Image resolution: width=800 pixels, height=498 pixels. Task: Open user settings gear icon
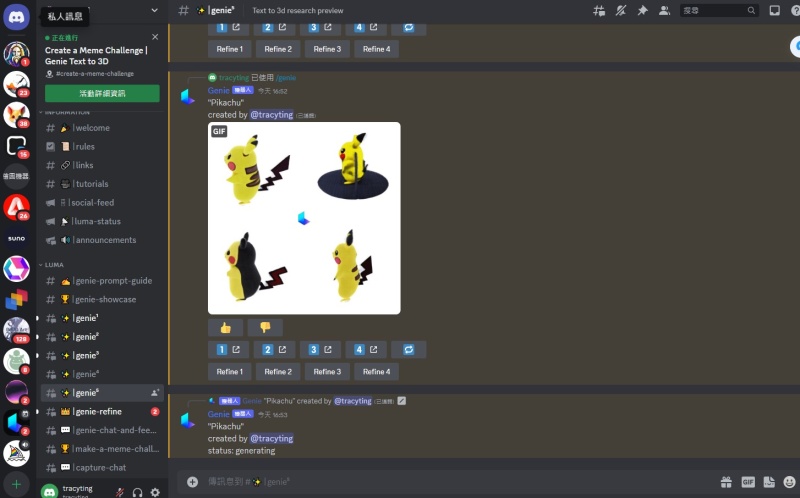155,492
